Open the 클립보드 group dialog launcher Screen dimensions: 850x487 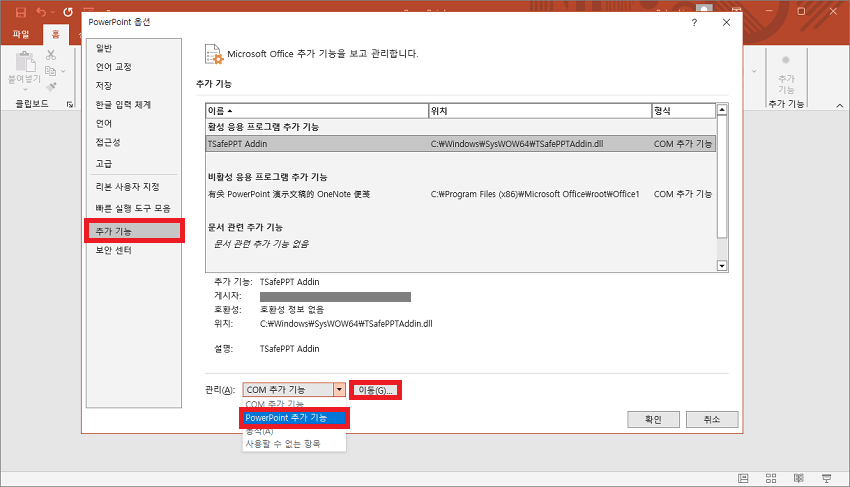point(70,104)
